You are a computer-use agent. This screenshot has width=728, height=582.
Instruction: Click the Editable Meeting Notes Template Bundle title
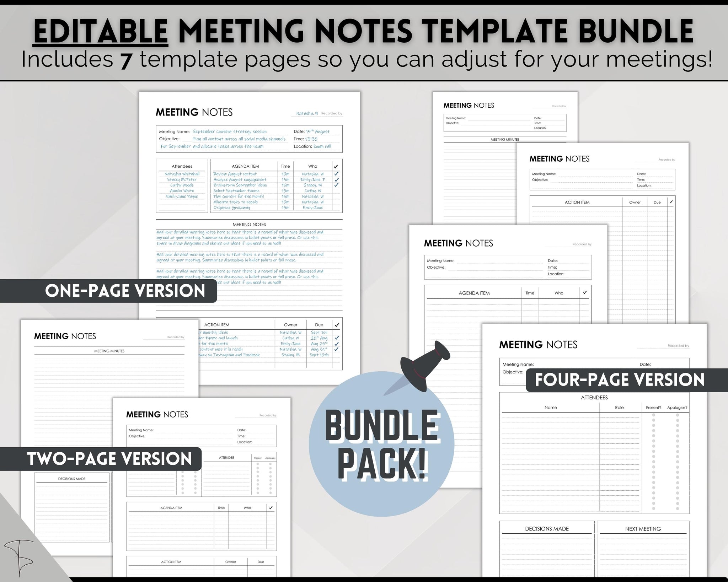point(364,27)
